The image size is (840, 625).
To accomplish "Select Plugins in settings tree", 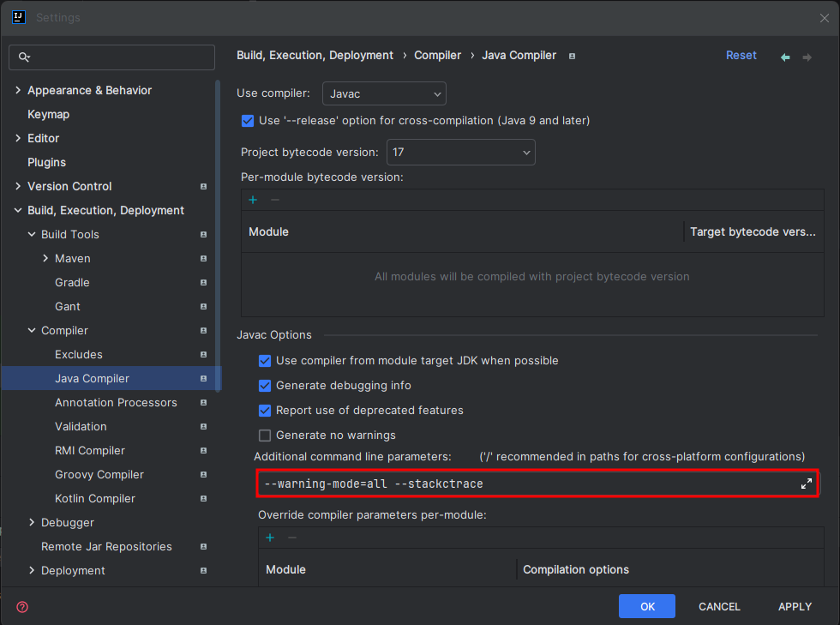I will pos(46,162).
